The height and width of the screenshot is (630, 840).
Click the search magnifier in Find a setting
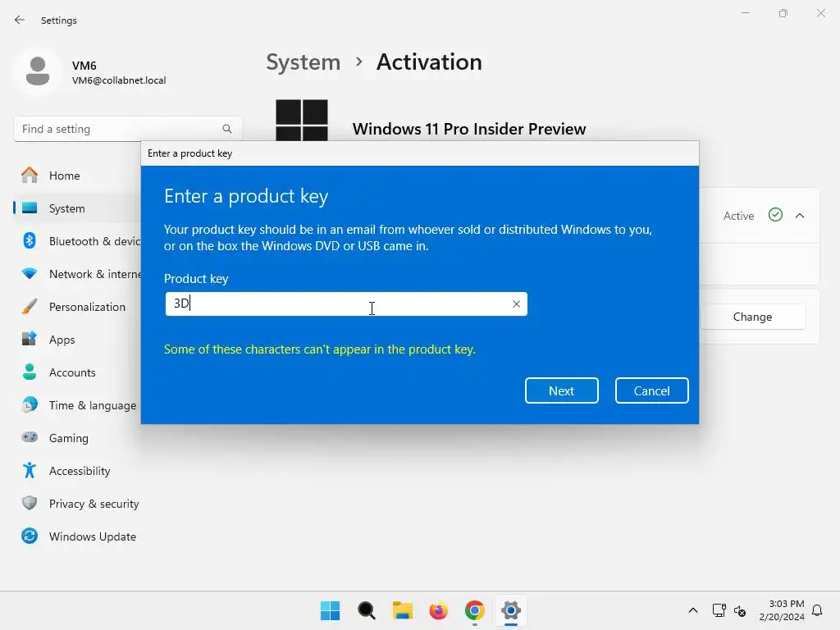pyautogui.click(x=227, y=129)
